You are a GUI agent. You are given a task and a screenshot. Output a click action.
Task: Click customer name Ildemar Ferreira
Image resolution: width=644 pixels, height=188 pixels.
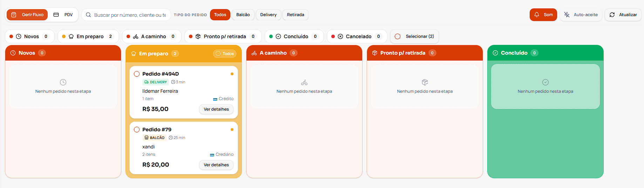click(x=160, y=91)
